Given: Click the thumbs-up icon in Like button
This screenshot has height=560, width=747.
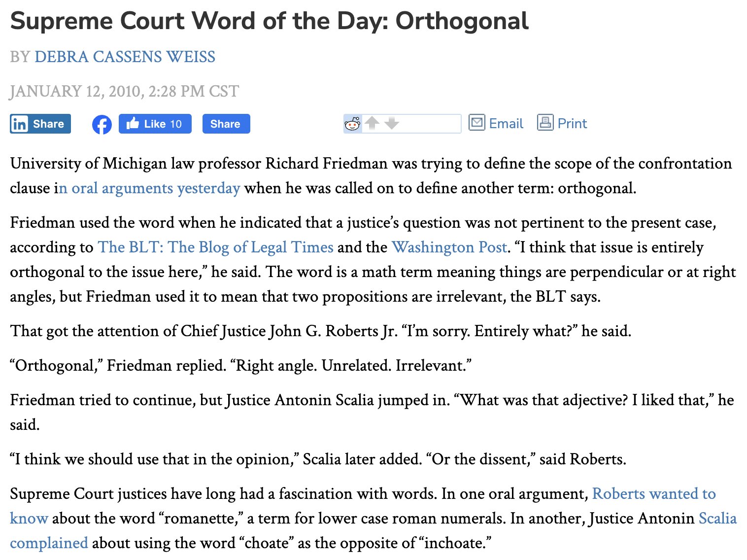Looking at the screenshot, I should tap(133, 123).
